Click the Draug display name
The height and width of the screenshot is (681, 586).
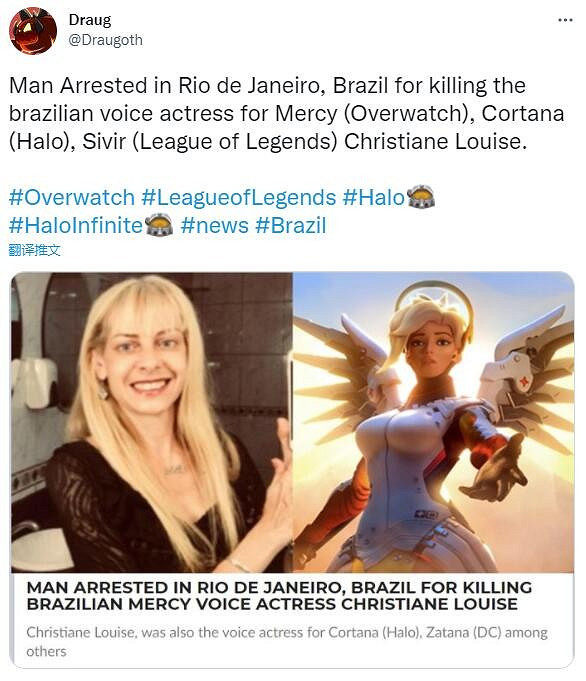(x=90, y=20)
